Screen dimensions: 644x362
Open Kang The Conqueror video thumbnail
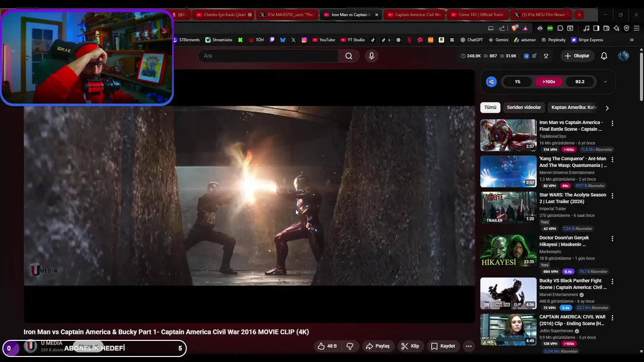(508, 171)
